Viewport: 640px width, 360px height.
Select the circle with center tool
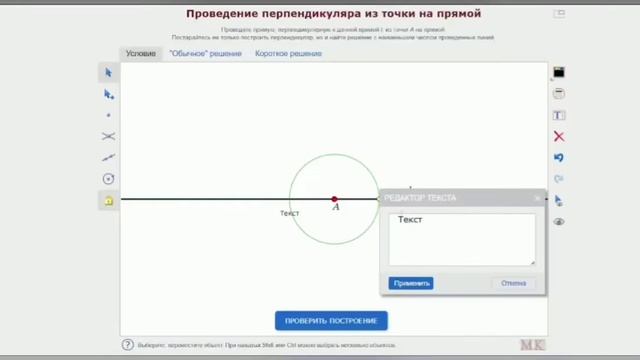[x=109, y=179]
